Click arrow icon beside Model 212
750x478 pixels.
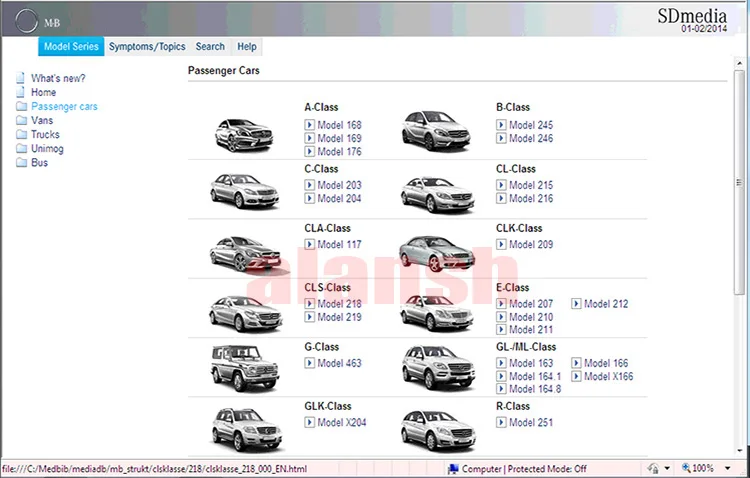point(576,303)
